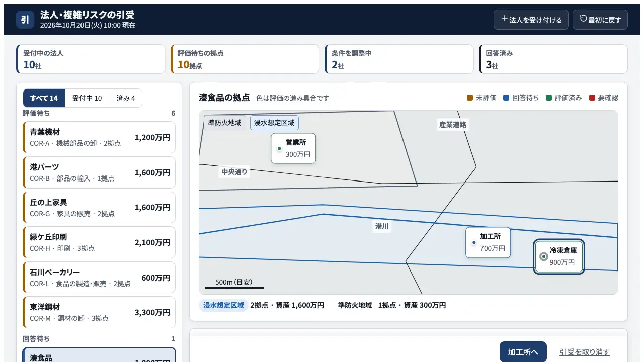
Task: Click the 500m(目安) scale label
Action: click(234, 282)
